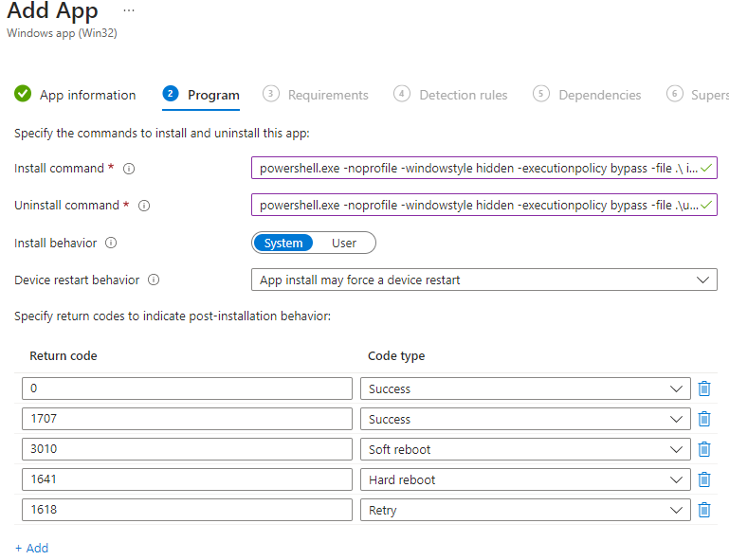Delete the return code 1618 row
Viewport: 729px width, 560px height.
point(704,510)
